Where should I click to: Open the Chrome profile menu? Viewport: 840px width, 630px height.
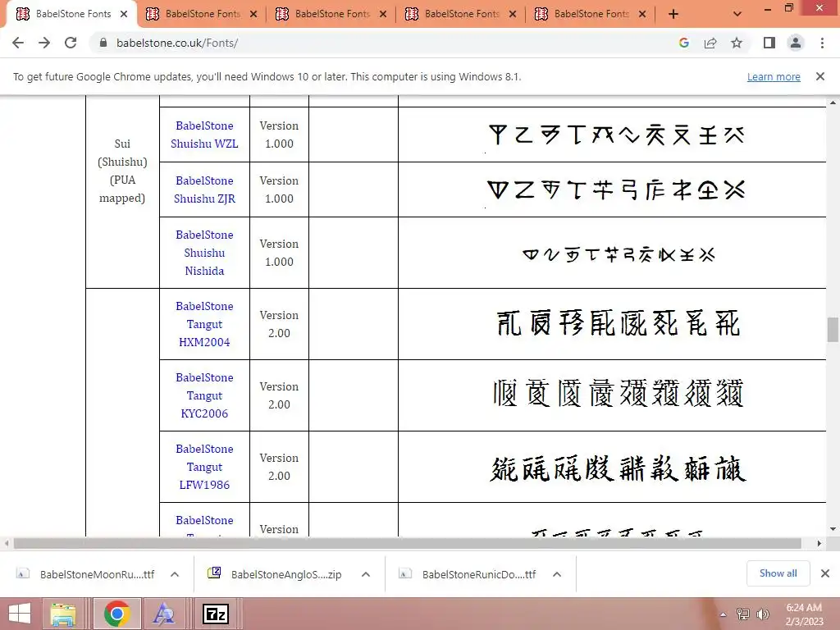click(x=796, y=43)
